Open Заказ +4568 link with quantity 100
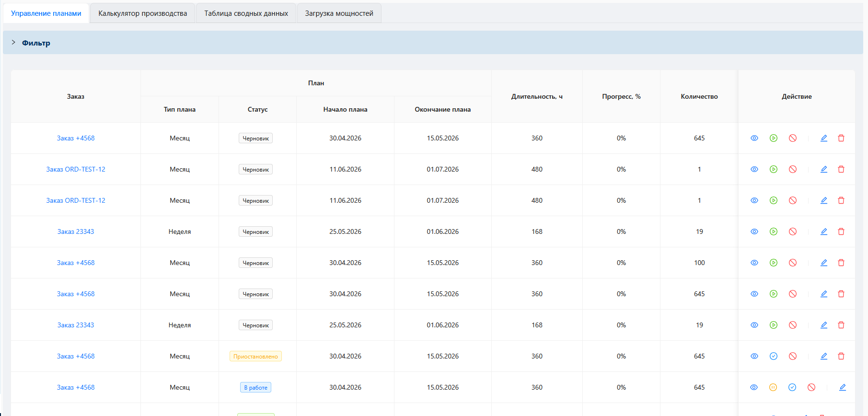The height and width of the screenshot is (416, 868). pyautogui.click(x=76, y=263)
